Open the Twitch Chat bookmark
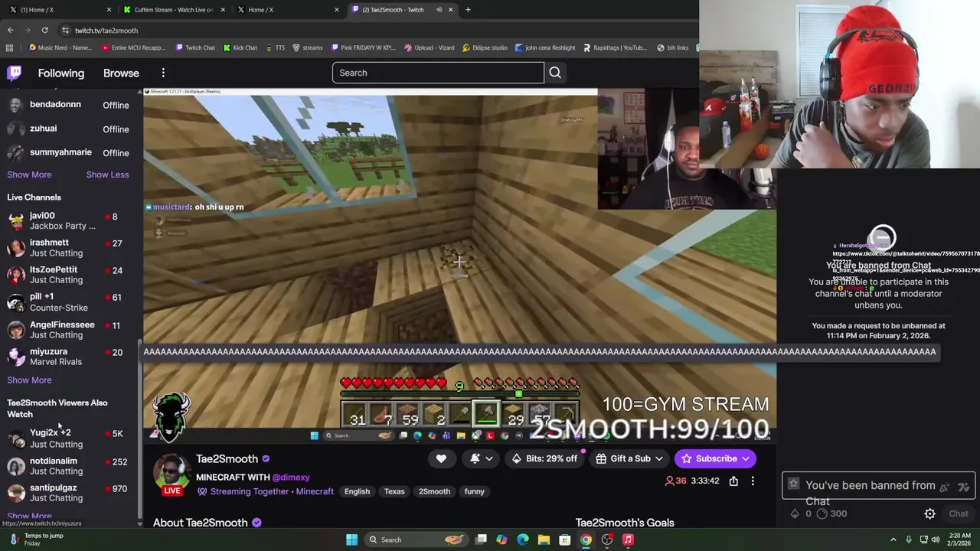This screenshot has width=980, height=551. (x=194, y=47)
